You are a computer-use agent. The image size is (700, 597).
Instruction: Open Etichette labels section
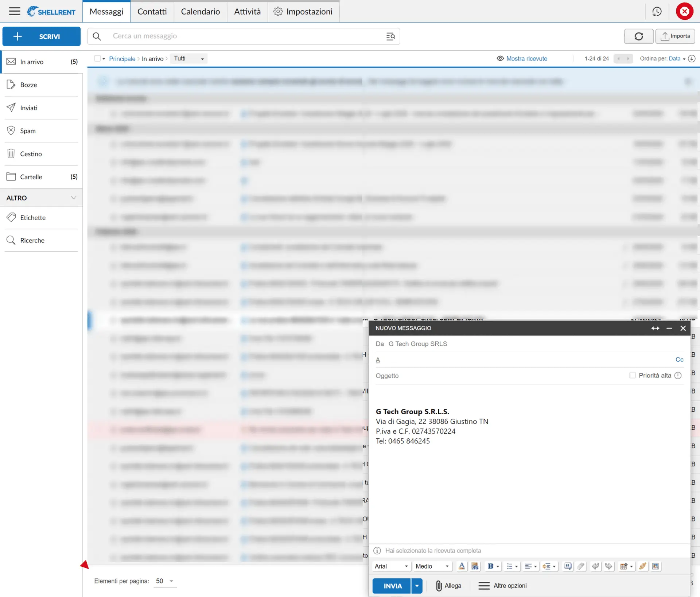42,217
